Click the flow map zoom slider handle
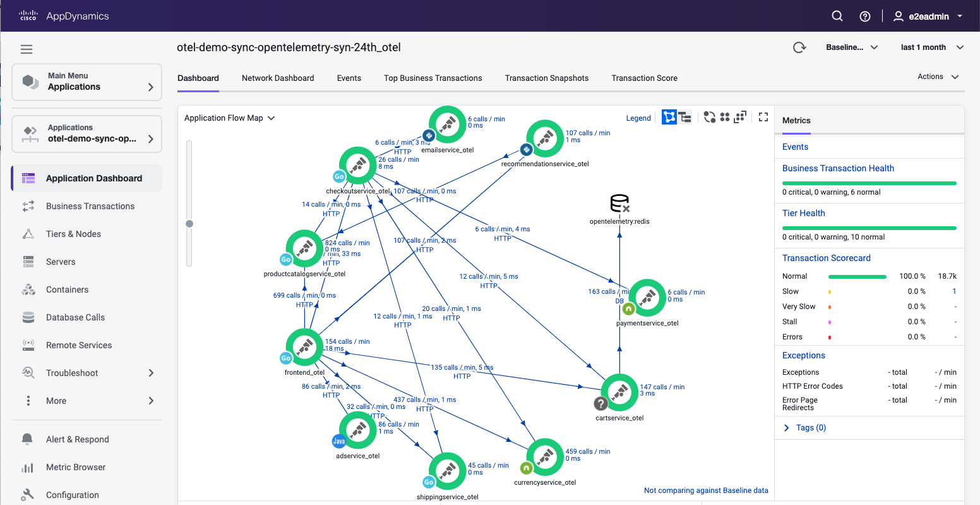The width and height of the screenshot is (980, 505). 189,223
